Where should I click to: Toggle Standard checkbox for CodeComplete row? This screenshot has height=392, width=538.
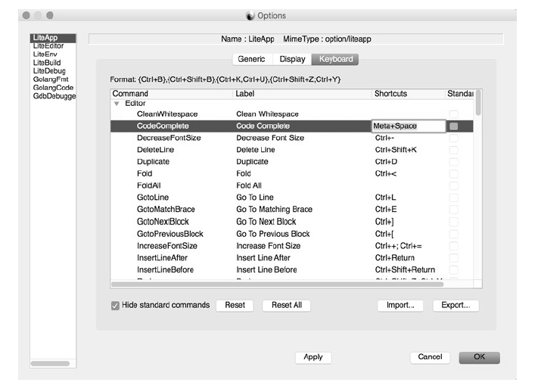pos(453,126)
